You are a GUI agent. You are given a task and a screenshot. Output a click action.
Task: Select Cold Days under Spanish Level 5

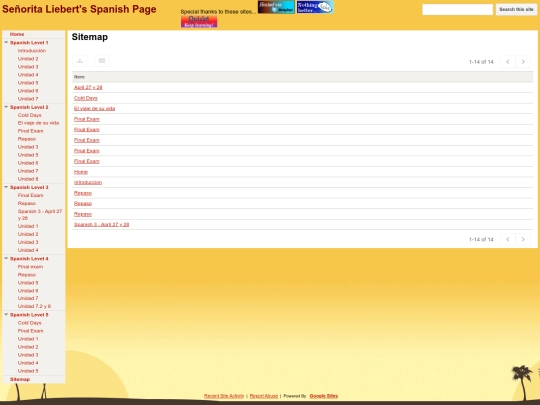pyautogui.click(x=30, y=323)
